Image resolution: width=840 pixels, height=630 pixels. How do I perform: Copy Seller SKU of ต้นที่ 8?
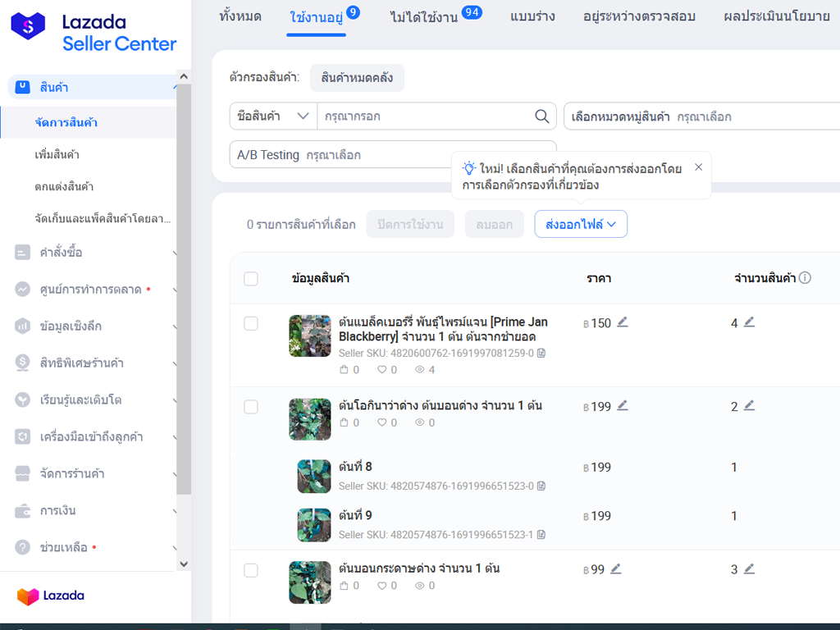point(541,486)
